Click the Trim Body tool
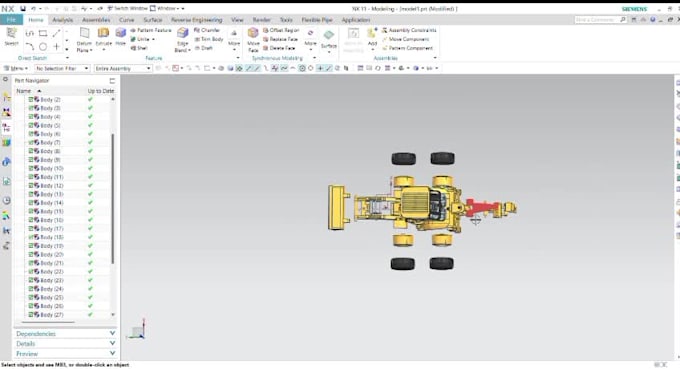This screenshot has width=680, height=369. point(209,39)
